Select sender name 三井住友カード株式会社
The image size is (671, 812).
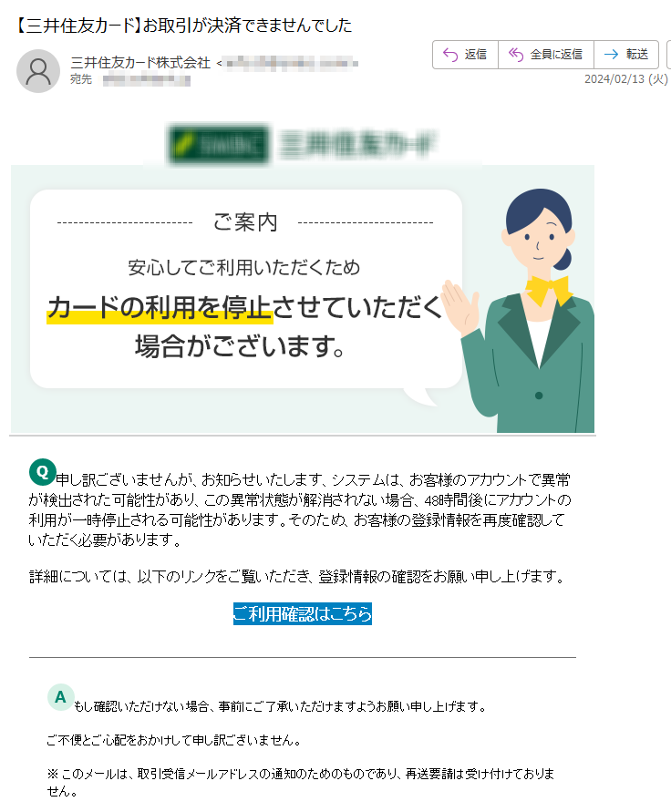[x=140, y=63]
